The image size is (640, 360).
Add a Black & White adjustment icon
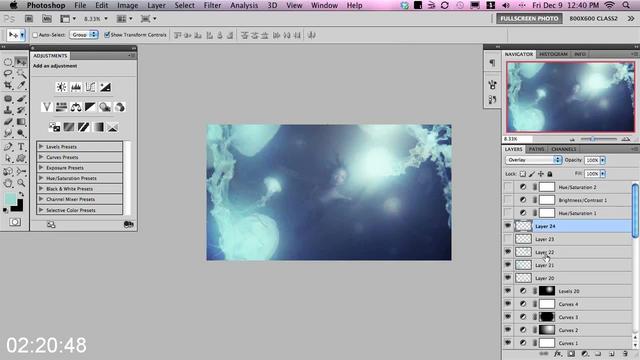[x=90, y=107]
